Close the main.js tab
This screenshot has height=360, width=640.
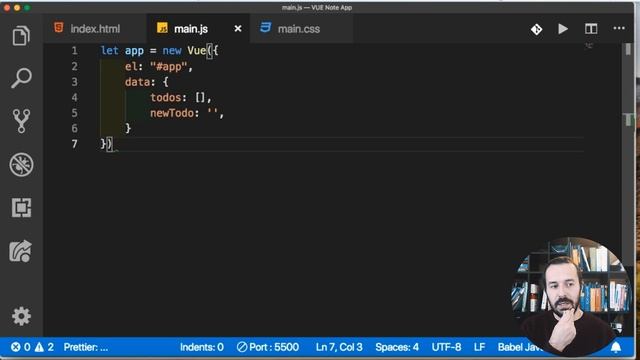point(238,29)
